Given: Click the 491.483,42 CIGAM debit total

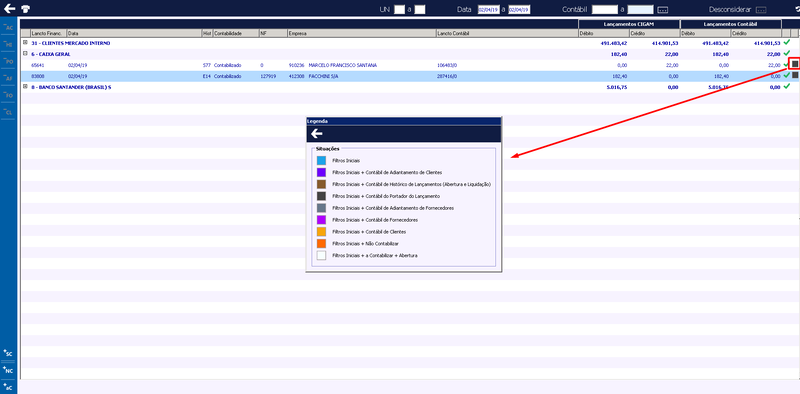Looking at the screenshot, I should [x=614, y=43].
